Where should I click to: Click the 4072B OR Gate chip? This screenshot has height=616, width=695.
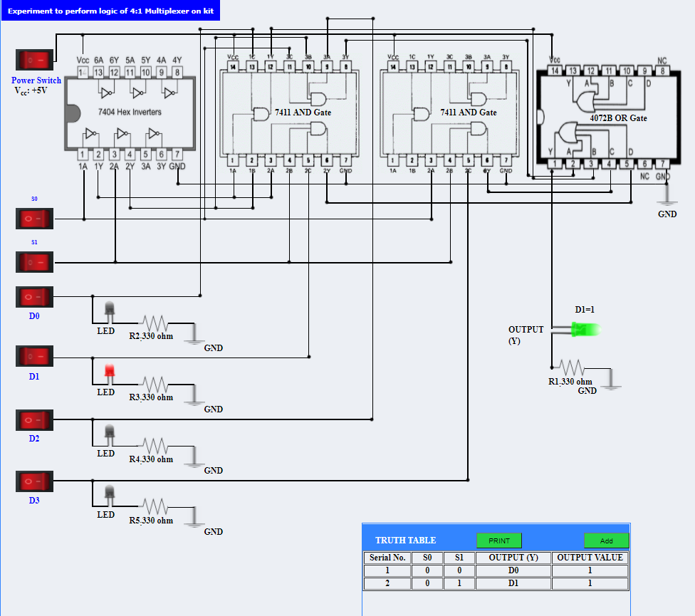[609, 118]
